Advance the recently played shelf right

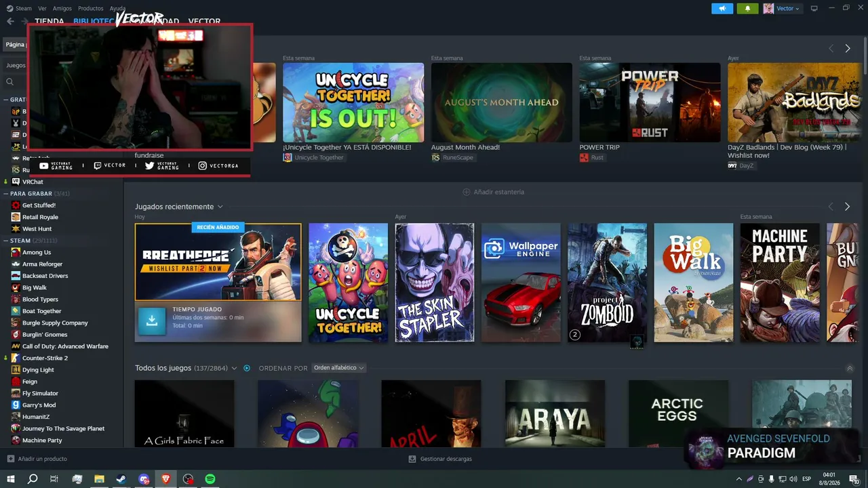(847, 207)
